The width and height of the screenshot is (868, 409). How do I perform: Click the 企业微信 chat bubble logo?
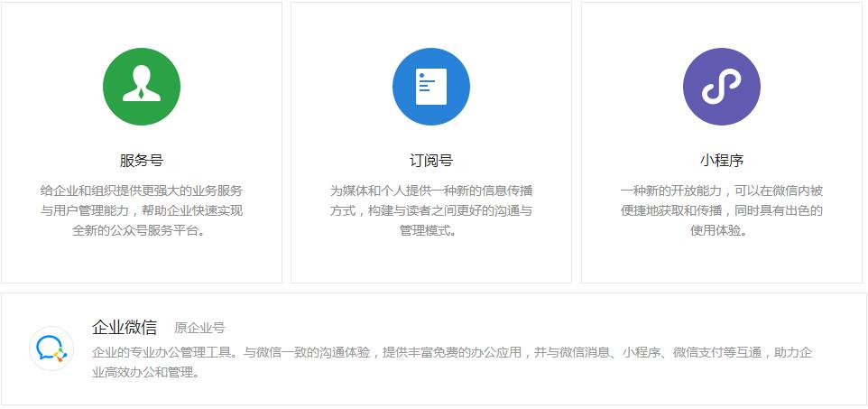(x=51, y=349)
